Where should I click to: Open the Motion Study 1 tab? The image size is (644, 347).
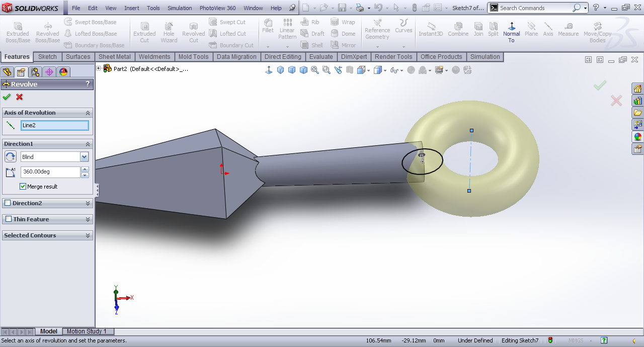[x=87, y=331]
